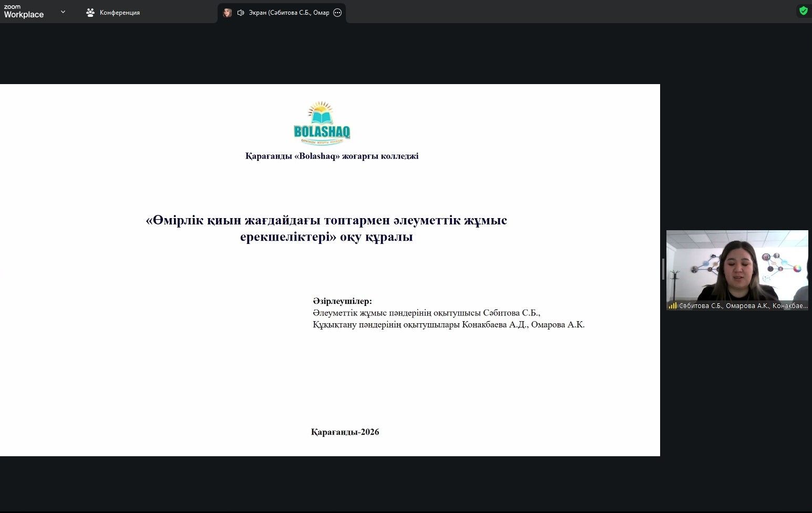This screenshot has width=812, height=513.
Task: Click the people icon next to Конференция
Action: [x=90, y=13]
